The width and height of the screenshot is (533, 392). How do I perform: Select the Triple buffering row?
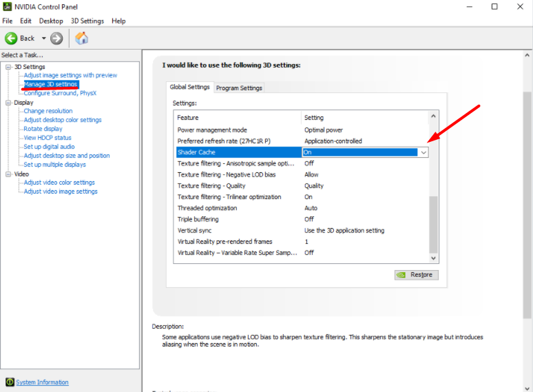(302, 219)
